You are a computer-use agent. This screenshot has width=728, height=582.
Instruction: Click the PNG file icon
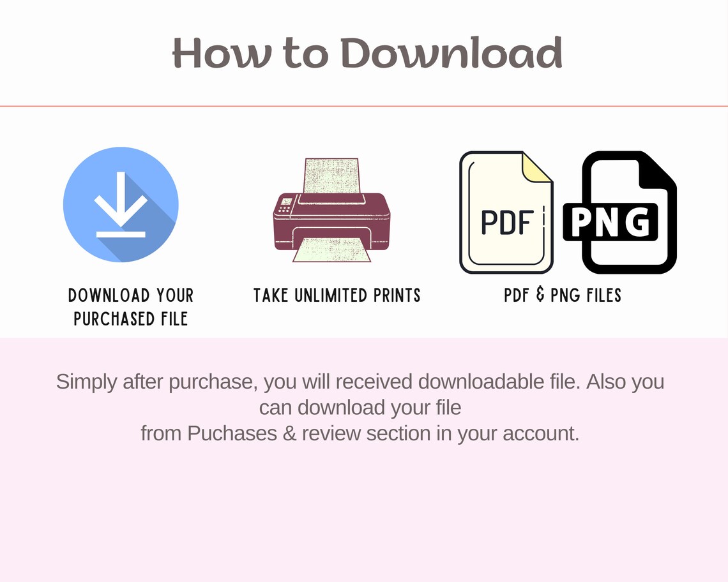620,212
